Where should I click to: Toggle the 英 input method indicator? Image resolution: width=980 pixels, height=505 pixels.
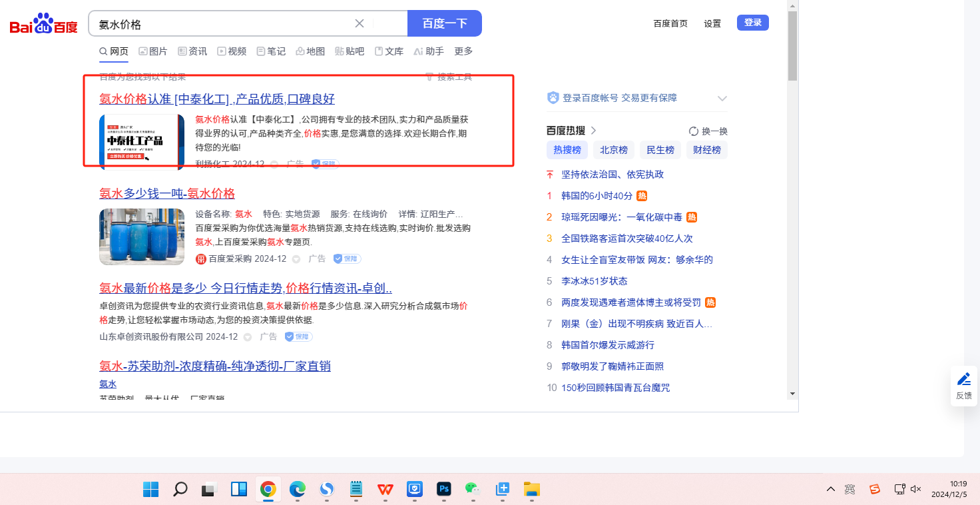[850, 489]
